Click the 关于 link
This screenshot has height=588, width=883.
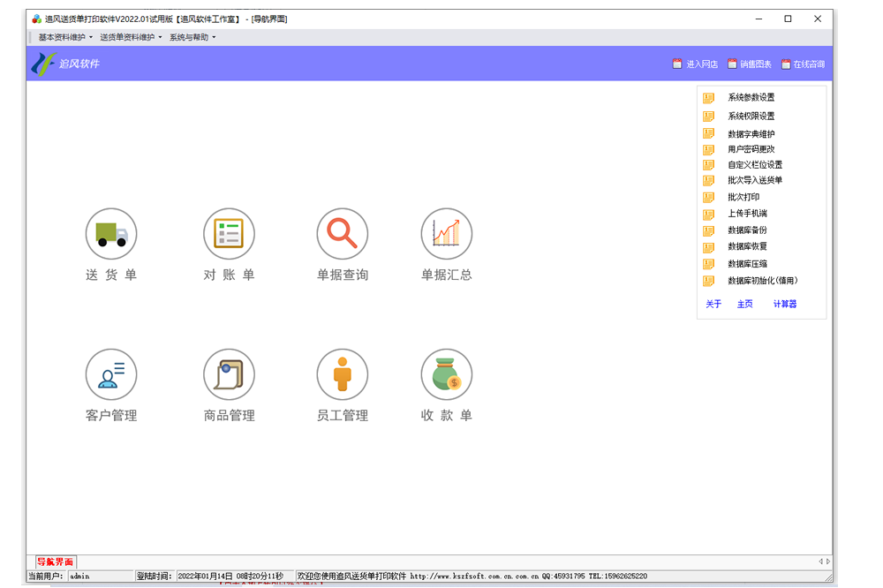(x=713, y=304)
